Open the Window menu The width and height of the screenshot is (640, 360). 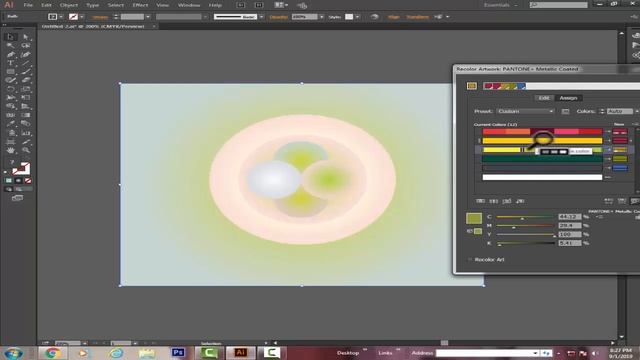click(x=189, y=5)
